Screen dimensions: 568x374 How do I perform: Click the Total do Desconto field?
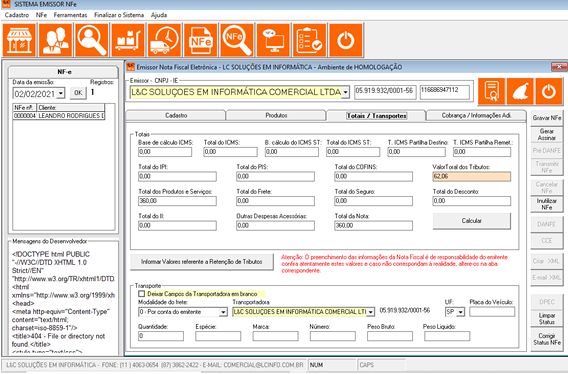point(472,201)
